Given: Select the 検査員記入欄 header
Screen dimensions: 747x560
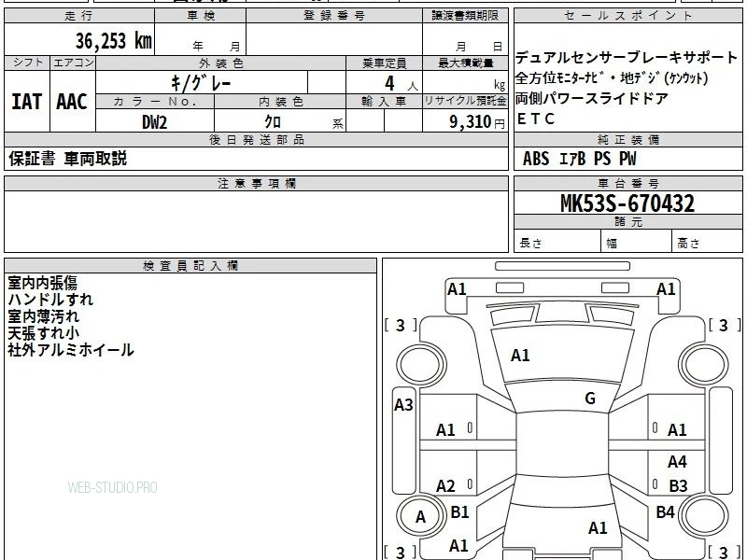Looking at the screenshot, I should (190, 266).
